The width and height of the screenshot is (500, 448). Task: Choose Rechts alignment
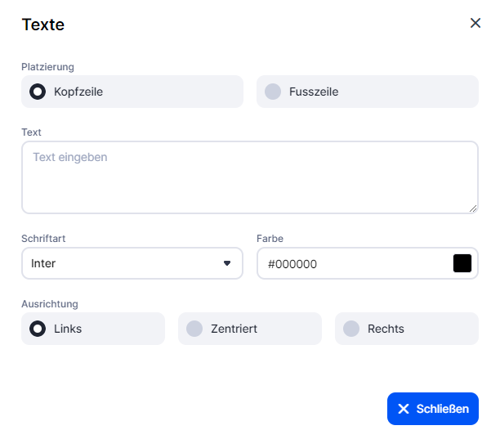pyautogui.click(x=351, y=329)
